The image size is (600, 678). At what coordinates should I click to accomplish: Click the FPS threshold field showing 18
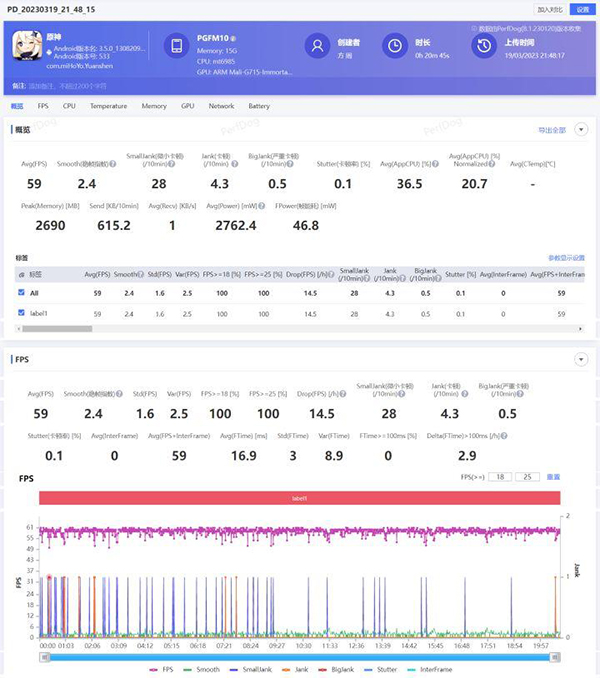click(501, 477)
